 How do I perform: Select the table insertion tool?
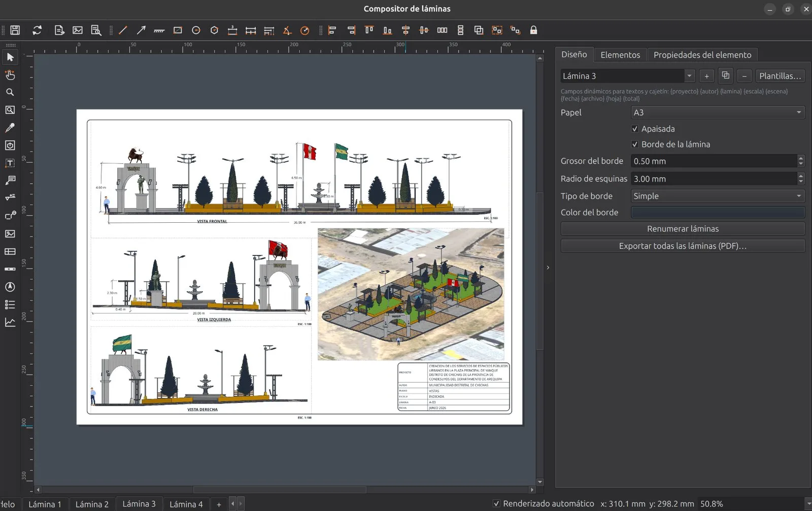(x=10, y=252)
